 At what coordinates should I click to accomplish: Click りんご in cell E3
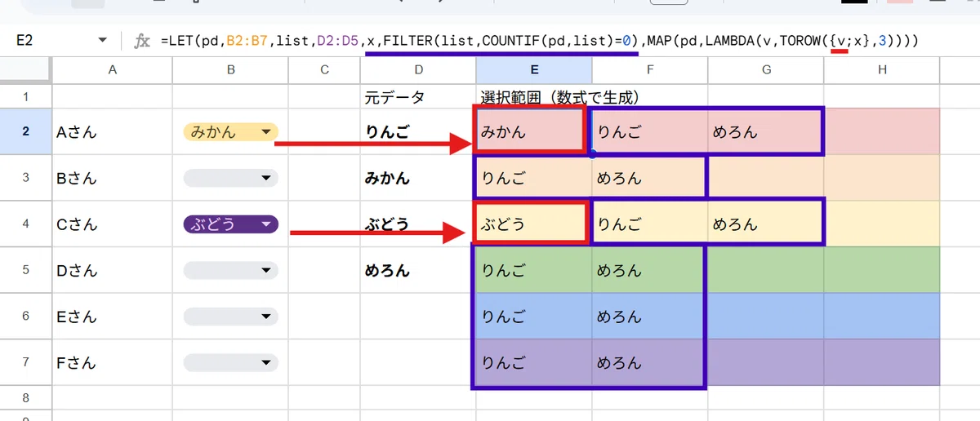coord(533,178)
